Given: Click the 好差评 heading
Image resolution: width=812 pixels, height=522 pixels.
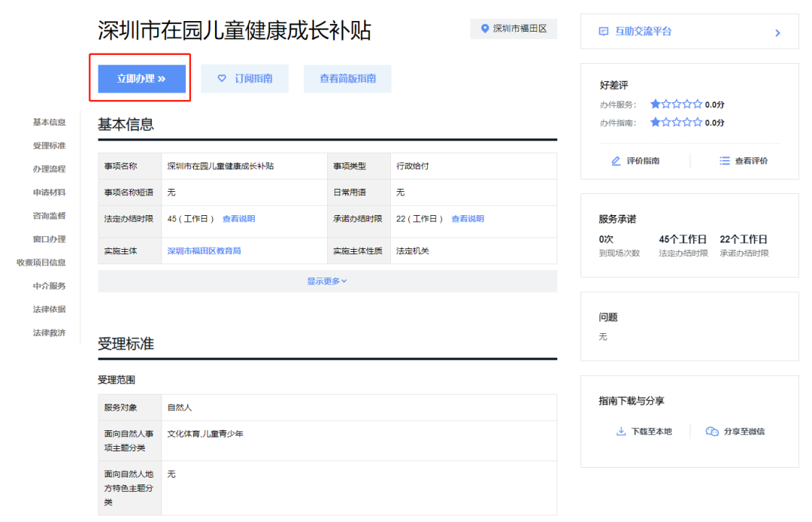Looking at the screenshot, I should click(x=614, y=85).
